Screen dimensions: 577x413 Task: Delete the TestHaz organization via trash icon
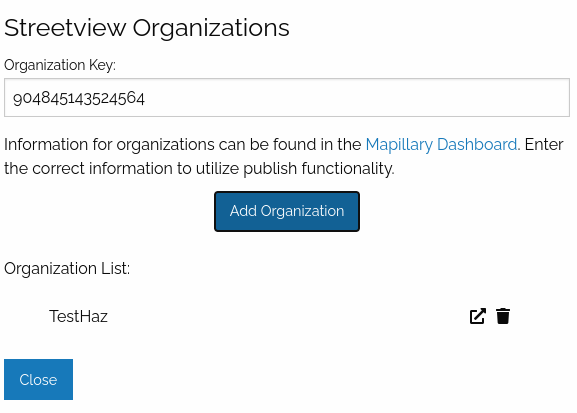503,316
